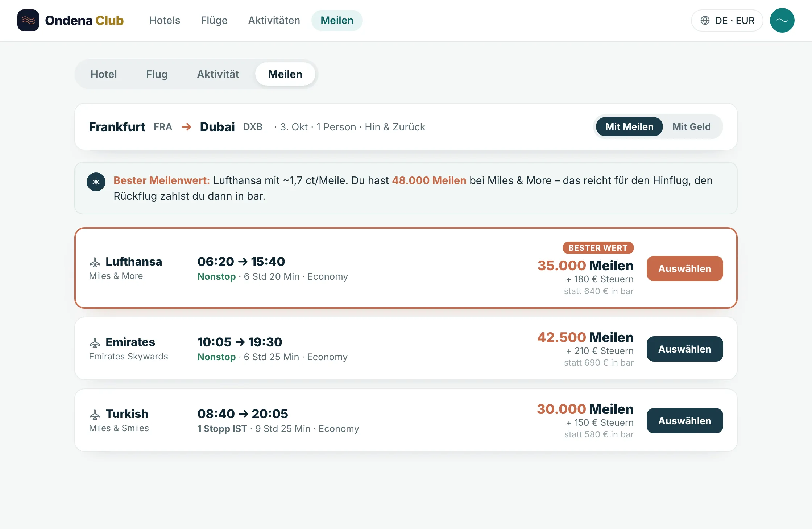Viewport: 812px width, 529px height.
Task: Click the '06:20 → 15:40' flight time
Action: point(241,262)
